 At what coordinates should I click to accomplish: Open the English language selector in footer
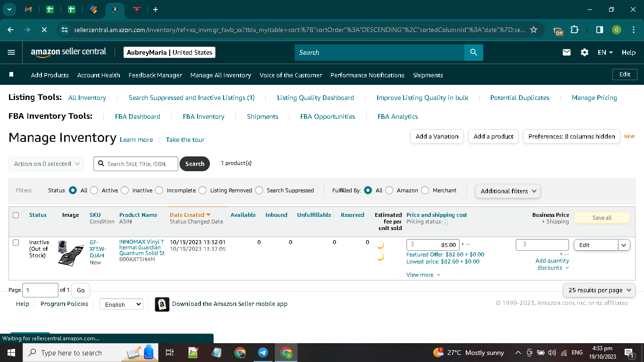click(121, 304)
